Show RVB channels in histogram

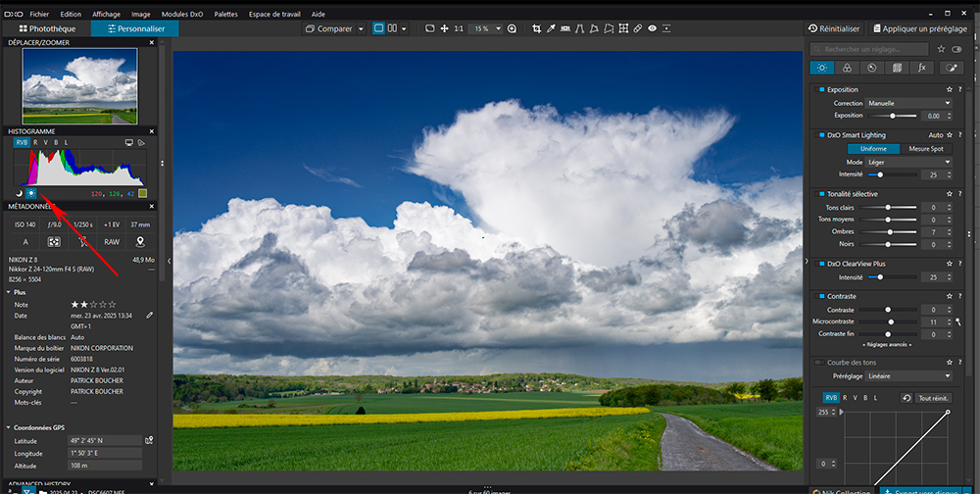(22, 142)
